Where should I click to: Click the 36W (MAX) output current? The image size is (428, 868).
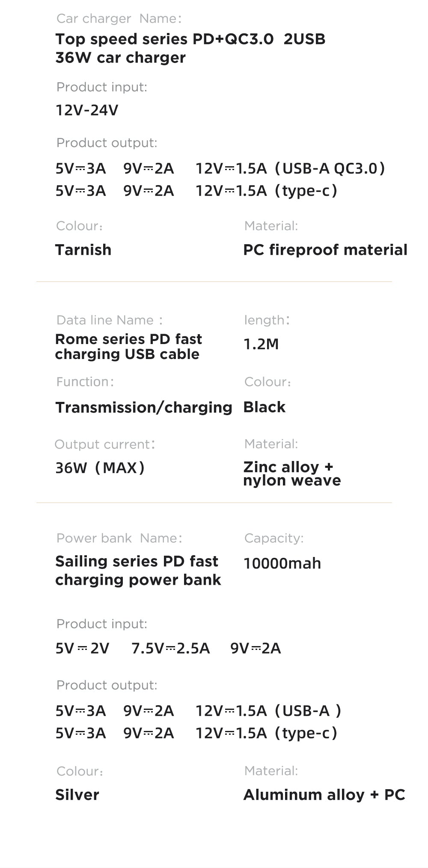tap(100, 467)
